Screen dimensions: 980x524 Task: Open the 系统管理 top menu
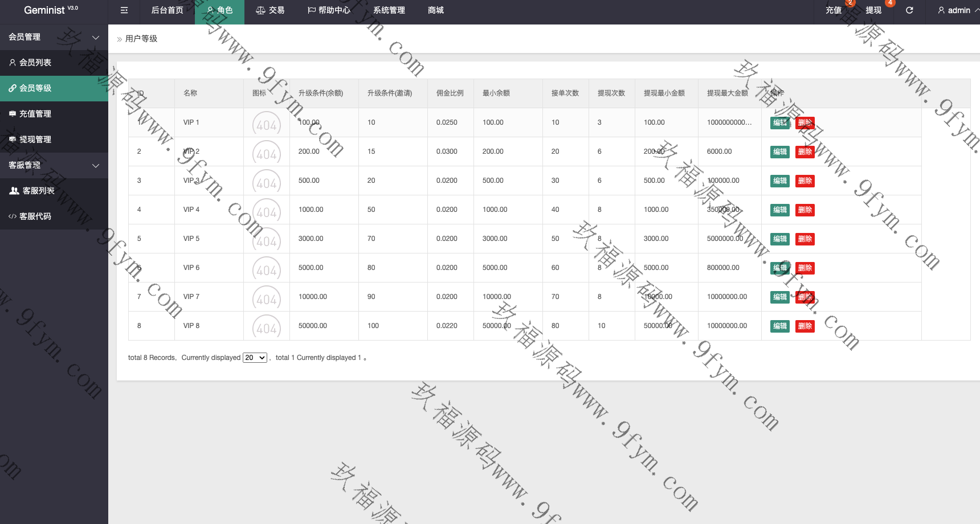click(389, 10)
